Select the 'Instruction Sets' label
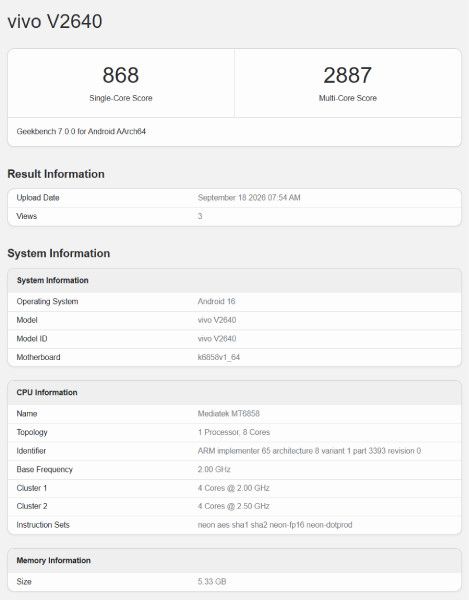This screenshot has width=469, height=600. coord(43,525)
